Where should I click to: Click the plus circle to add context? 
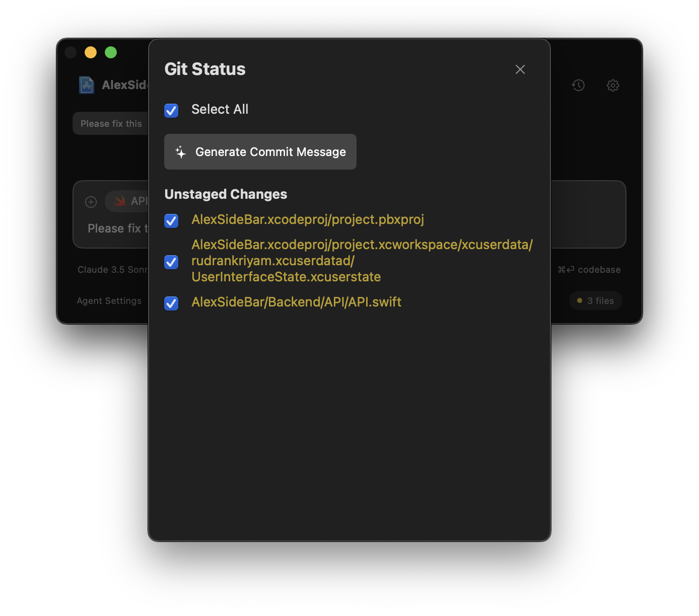click(91, 202)
